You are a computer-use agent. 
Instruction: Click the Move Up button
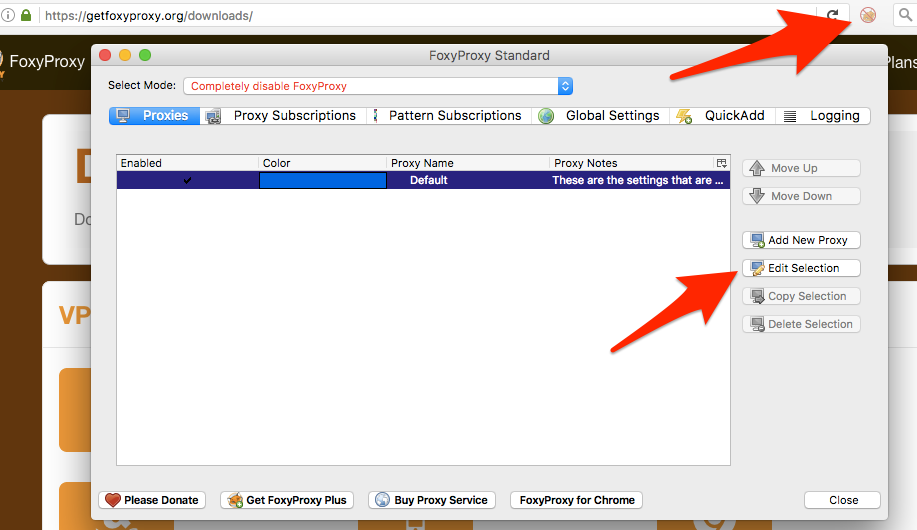click(801, 168)
